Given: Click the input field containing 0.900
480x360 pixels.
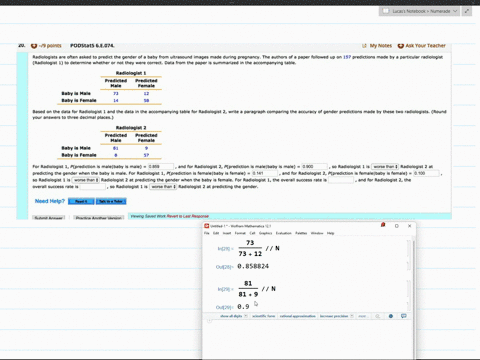Looking at the screenshot, I should click(314, 166).
